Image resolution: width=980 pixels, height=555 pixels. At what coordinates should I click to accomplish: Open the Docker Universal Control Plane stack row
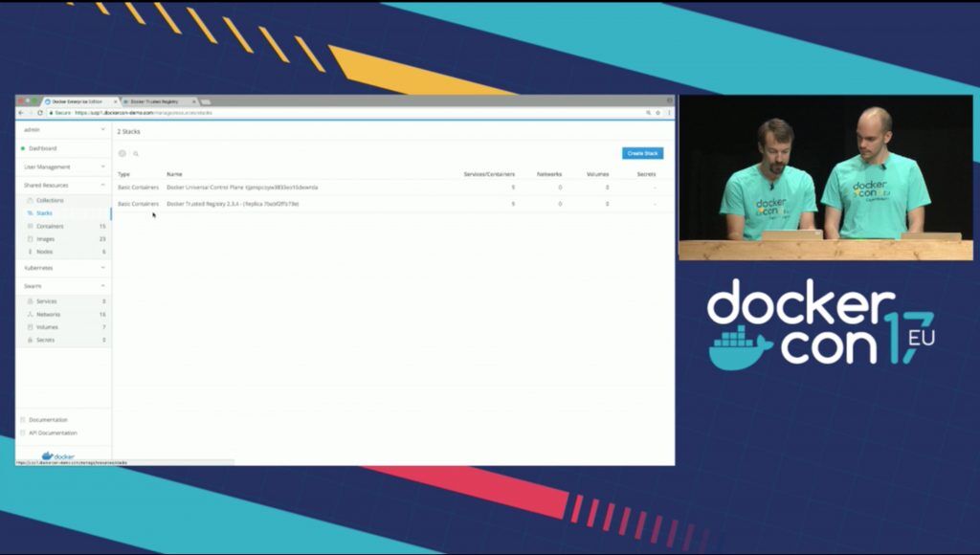pos(242,188)
